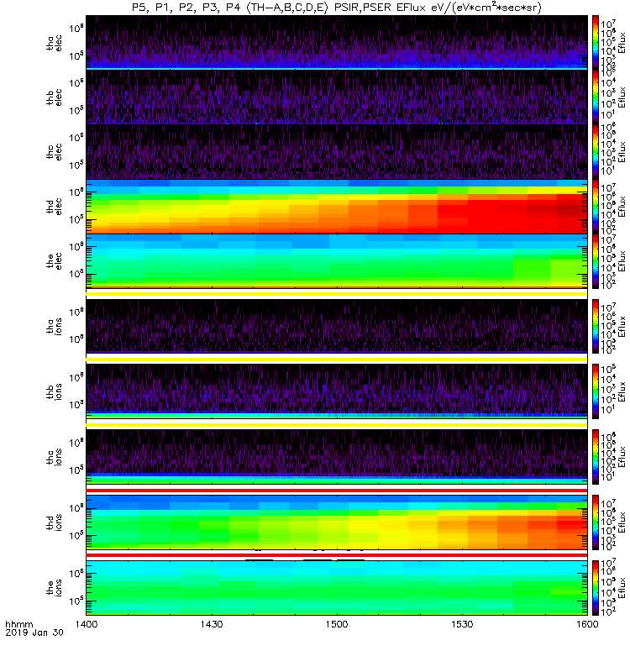The width and height of the screenshot is (630, 672).
Task: Click the Eflux label beside thb ions color bar
Action: (622, 391)
